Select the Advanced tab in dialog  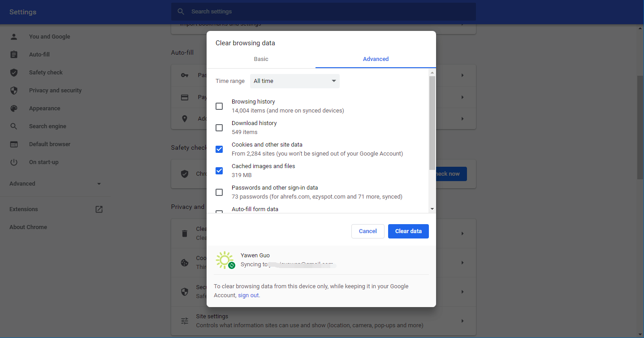(x=376, y=59)
